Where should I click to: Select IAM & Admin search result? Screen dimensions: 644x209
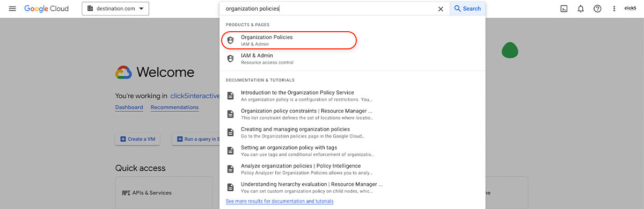352,59
